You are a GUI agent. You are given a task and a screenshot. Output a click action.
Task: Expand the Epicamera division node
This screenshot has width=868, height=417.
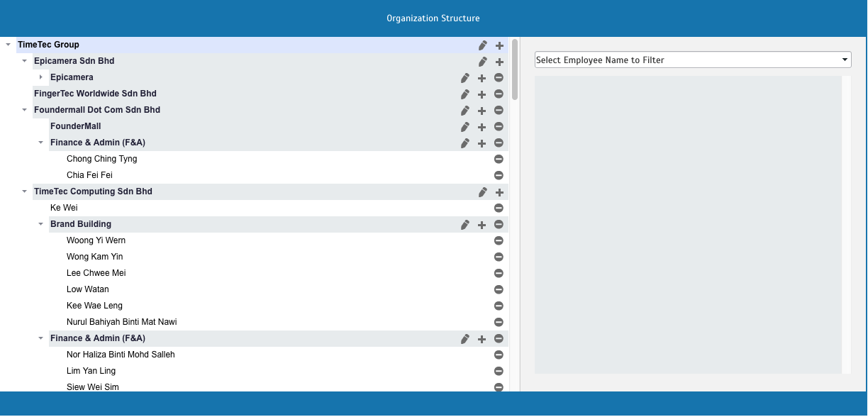pos(41,77)
